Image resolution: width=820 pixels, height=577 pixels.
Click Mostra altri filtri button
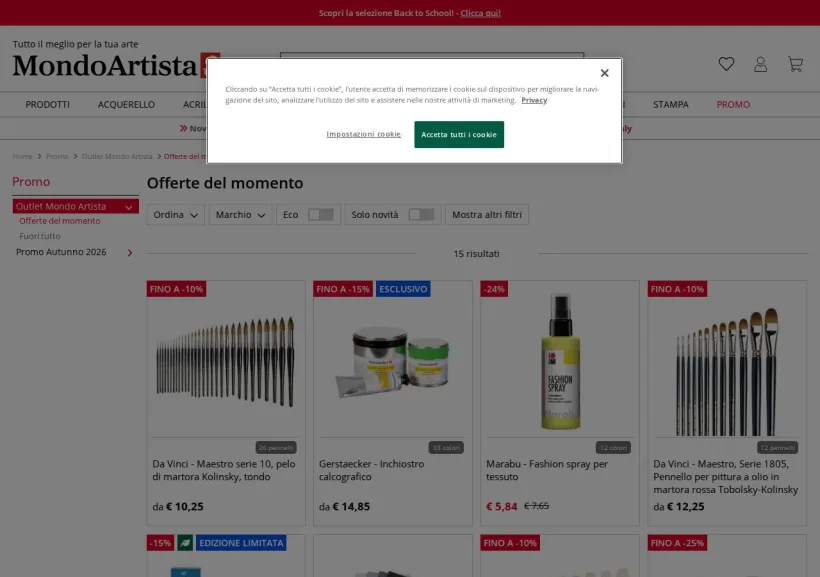coord(487,214)
